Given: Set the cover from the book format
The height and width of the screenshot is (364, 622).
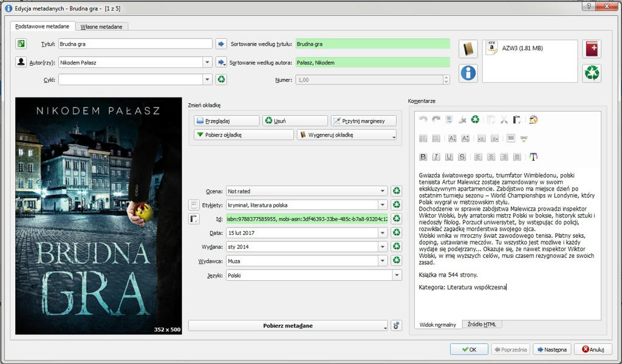Looking at the screenshot, I should tap(468, 49).
